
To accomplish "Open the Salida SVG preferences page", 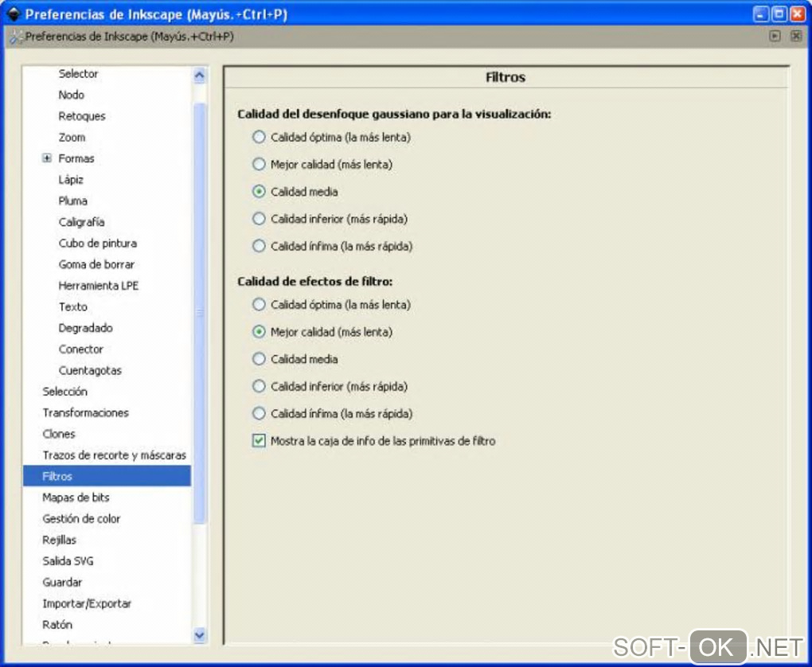I will 68,561.
